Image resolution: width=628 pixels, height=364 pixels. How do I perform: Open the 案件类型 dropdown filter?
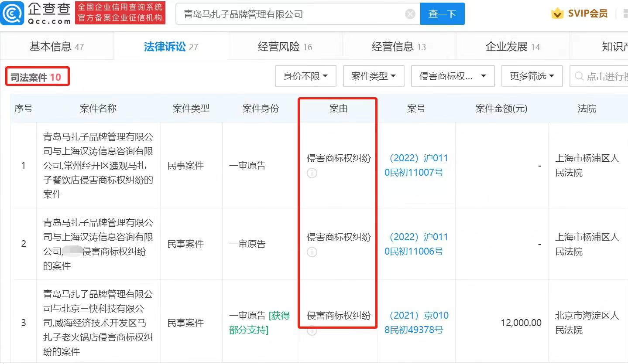coord(374,76)
